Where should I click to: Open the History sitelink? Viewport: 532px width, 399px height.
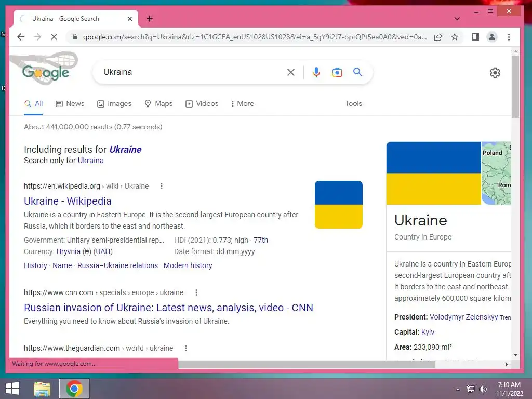[x=35, y=265]
